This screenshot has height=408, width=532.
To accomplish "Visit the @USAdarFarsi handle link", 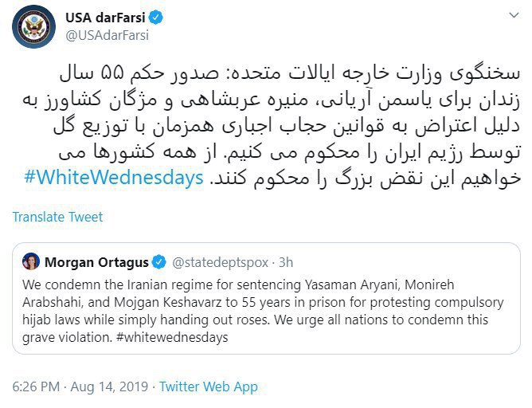I will click(x=108, y=34).
